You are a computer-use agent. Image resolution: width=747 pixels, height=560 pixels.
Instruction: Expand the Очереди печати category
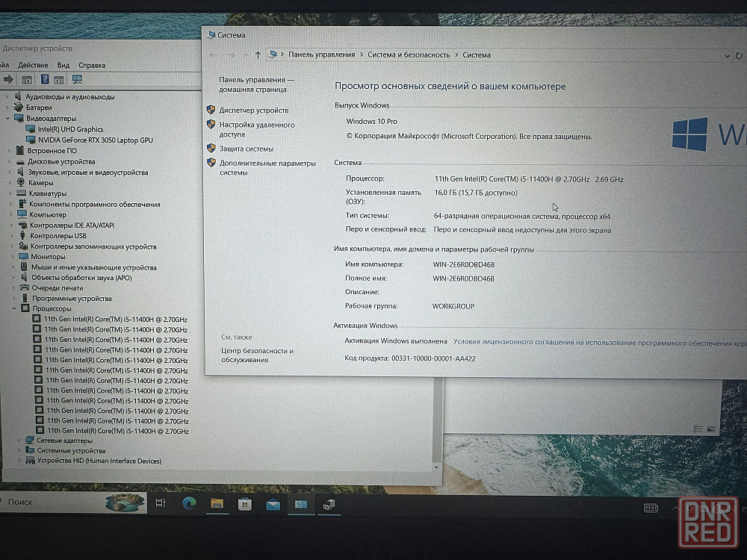[x=14, y=287]
